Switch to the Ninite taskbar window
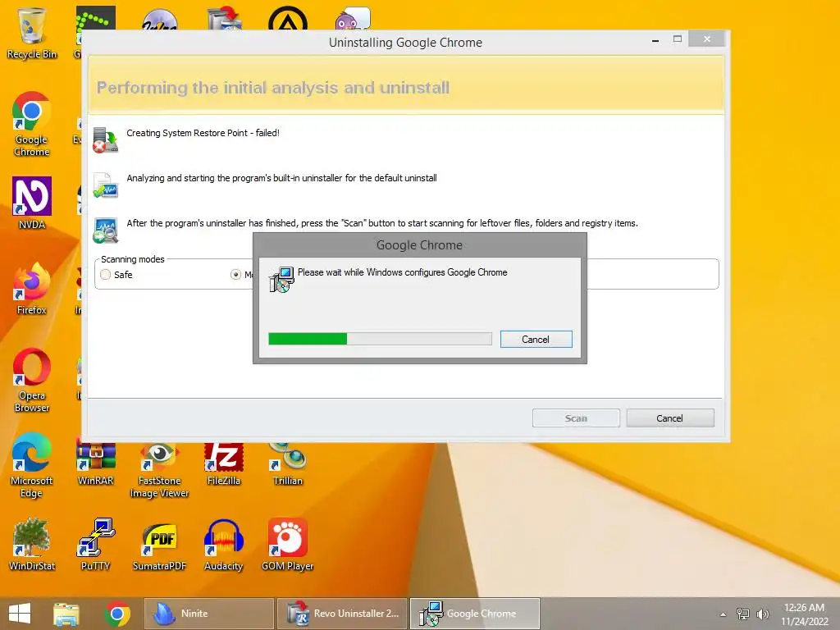This screenshot has width=840, height=630. [209, 614]
